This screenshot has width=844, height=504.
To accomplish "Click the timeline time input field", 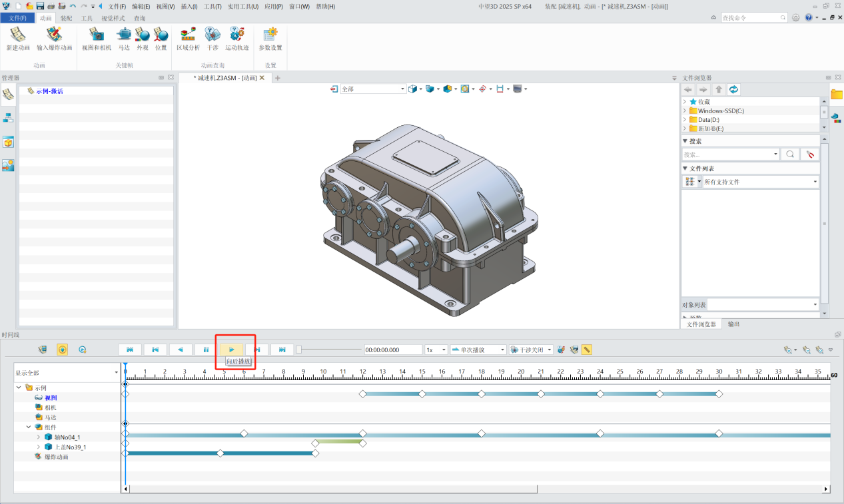I will click(393, 350).
